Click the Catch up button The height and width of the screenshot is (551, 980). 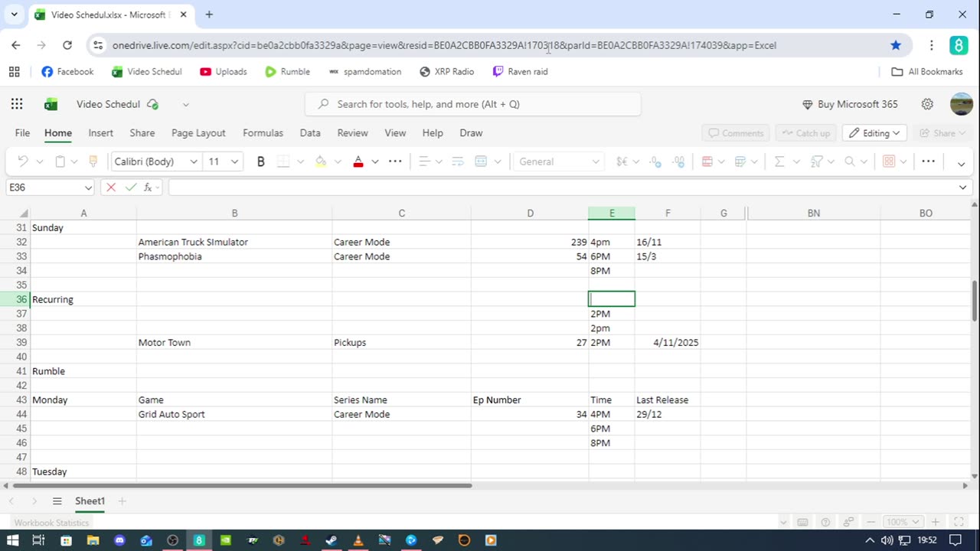click(805, 133)
